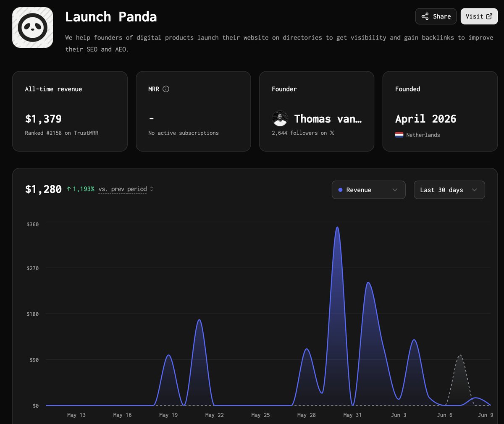Click the Netherlands country label
This screenshot has width=504, height=424.
click(x=423, y=135)
